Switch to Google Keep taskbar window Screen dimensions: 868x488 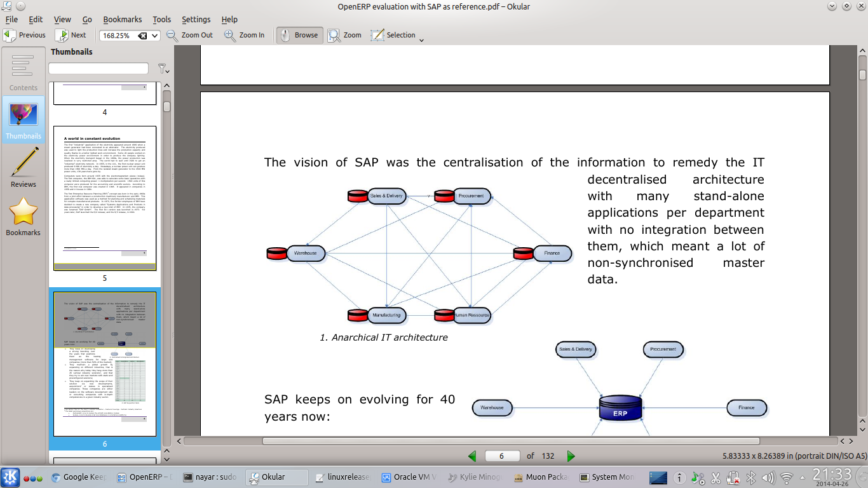coord(79,477)
